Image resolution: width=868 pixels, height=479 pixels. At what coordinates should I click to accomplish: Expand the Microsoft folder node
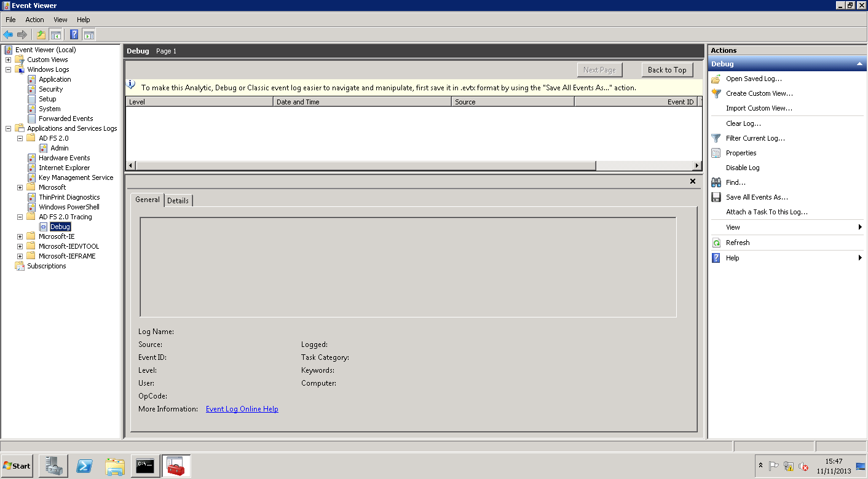pos(20,187)
